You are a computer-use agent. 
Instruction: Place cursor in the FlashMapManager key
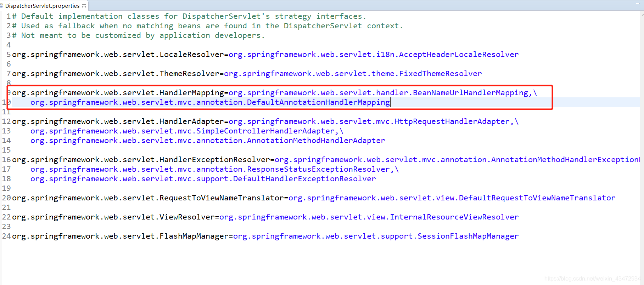click(120, 236)
